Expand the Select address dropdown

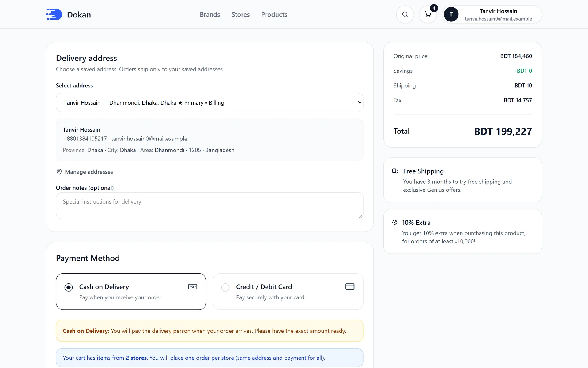(209, 102)
